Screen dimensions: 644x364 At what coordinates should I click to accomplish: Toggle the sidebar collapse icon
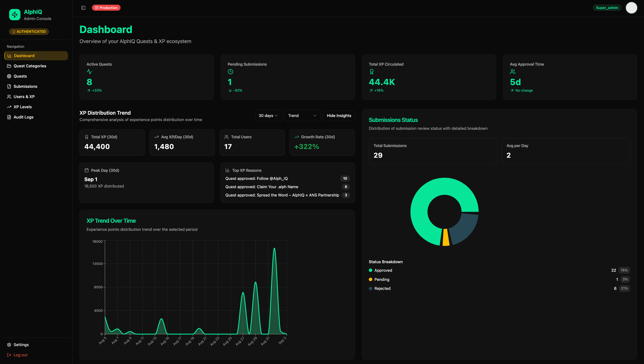(83, 8)
